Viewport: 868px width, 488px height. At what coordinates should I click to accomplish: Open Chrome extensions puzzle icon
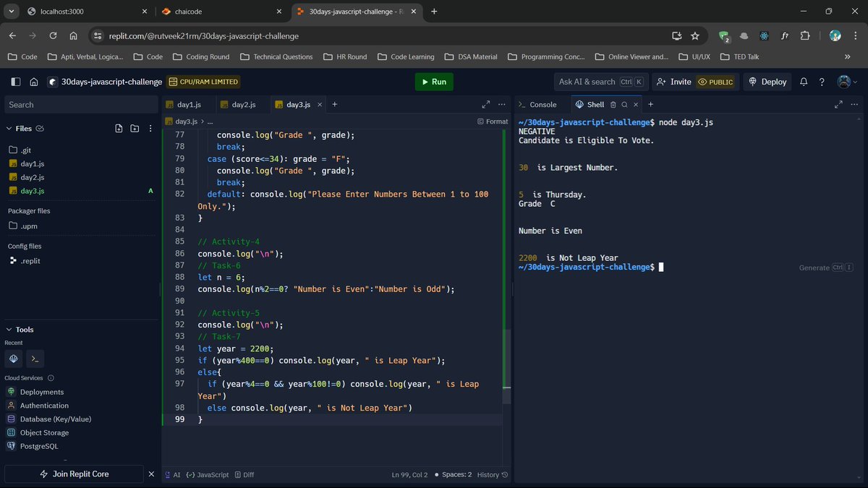[807, 35]
